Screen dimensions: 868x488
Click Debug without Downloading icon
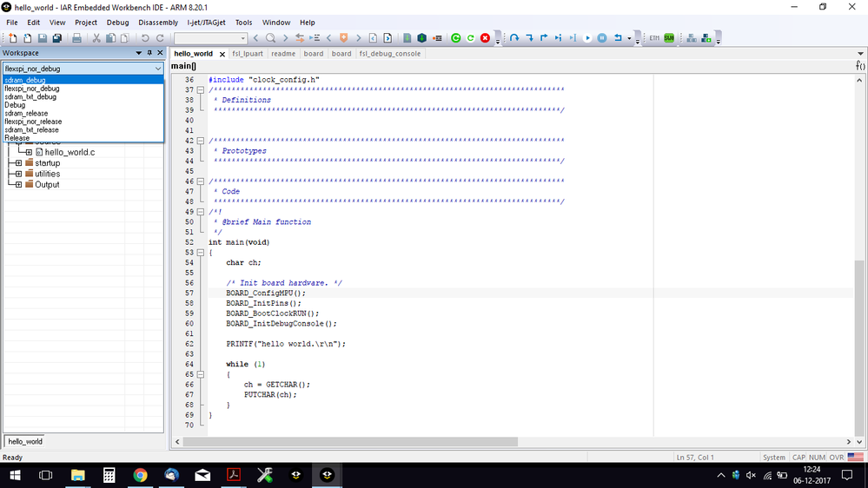[471, 38]
